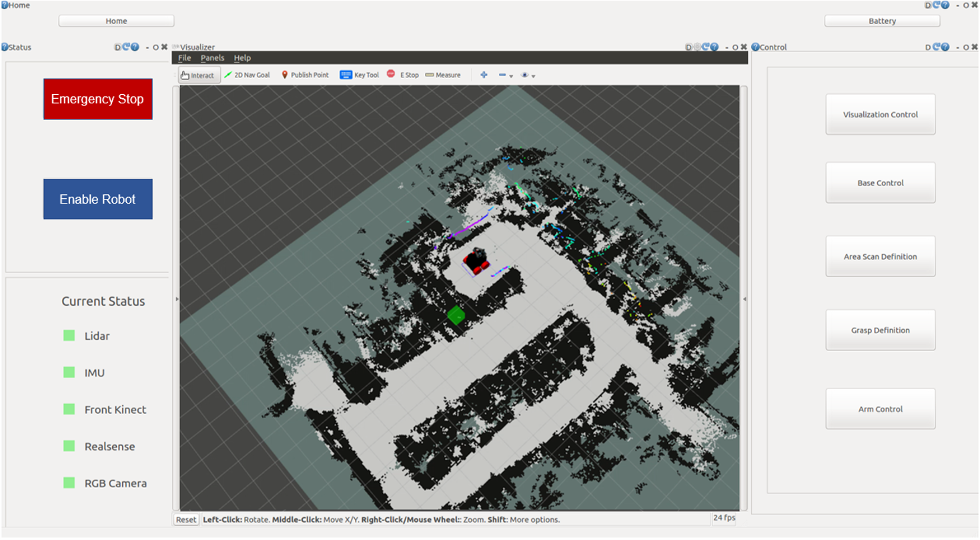Click the Status panel help icon
980x540 pixels.
tap(135, 47)
